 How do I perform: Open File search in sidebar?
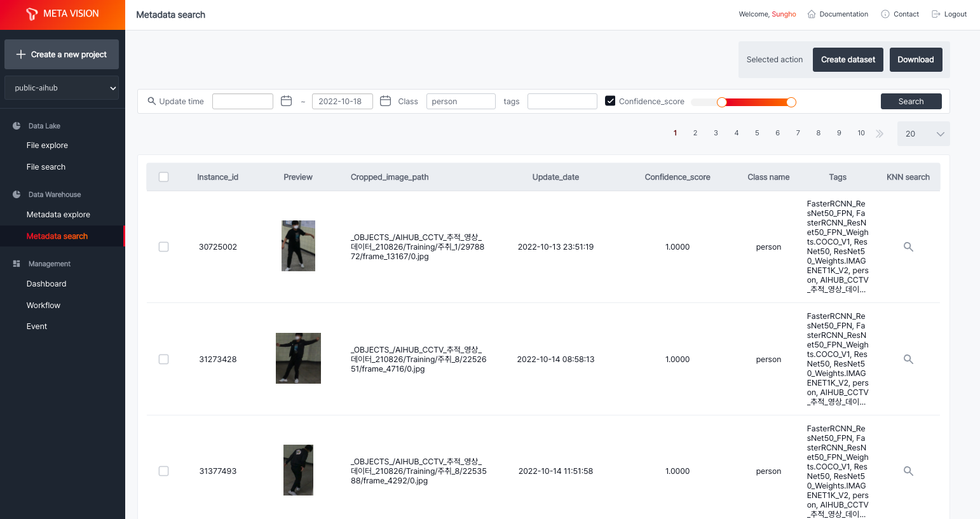(46, 167)
